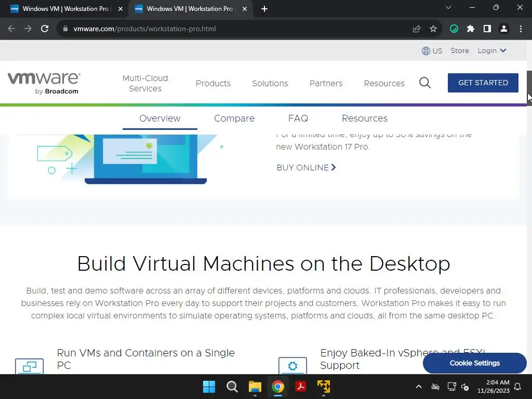Switch to the Compare tab
532x399 pixels.
[234, 118]
